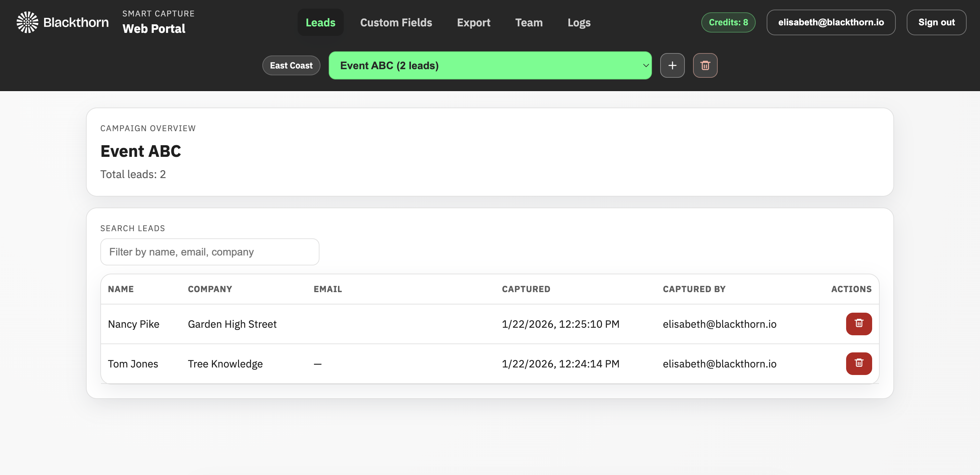Click the elisabeth@blackthorn.io account chip

click(x=831, y=22)
